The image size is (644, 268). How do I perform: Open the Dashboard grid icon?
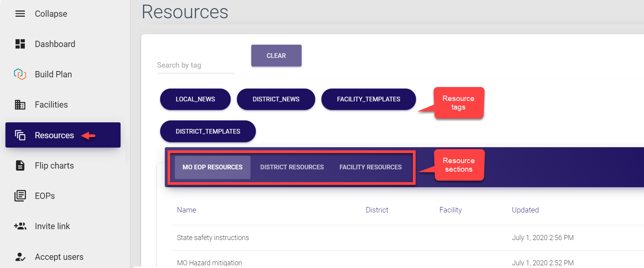pyautogui.click(x=20, y=44)
